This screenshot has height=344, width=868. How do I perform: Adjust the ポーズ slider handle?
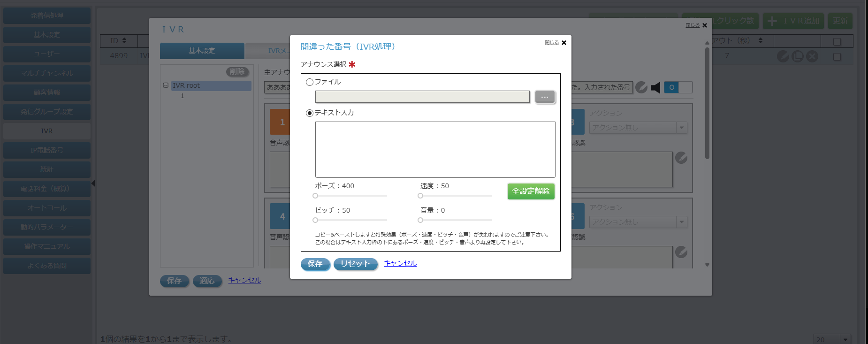(315, 196)
